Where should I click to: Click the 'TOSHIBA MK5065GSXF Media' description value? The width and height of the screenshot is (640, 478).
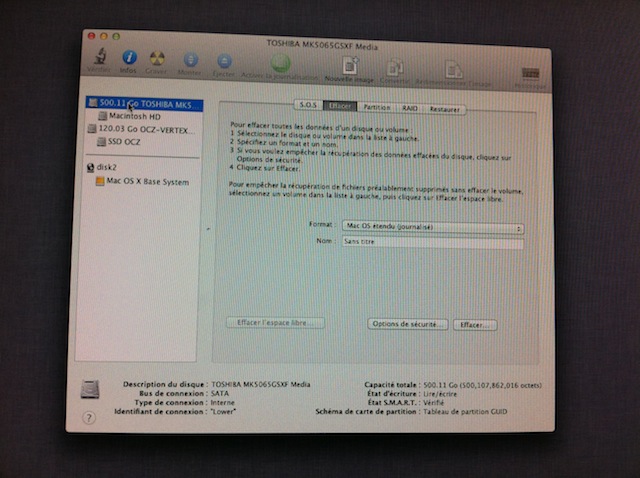coord(261,385)
